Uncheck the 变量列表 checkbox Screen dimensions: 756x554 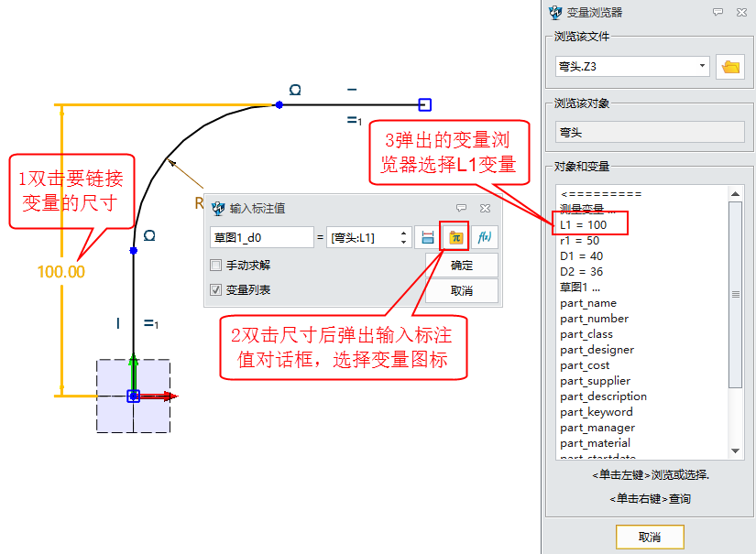216,290
